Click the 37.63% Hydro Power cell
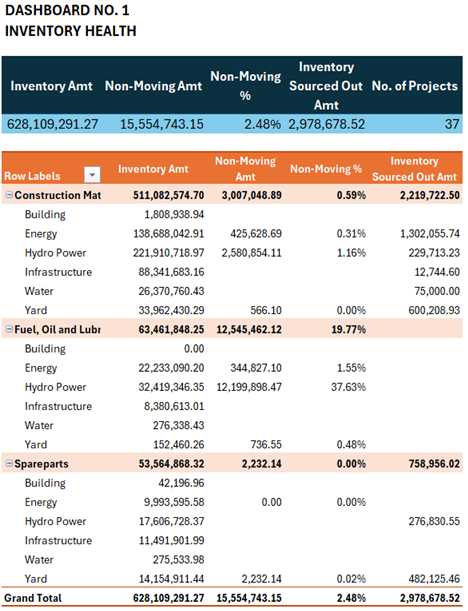This screenshot has width=468, height=611. [348, 387]
